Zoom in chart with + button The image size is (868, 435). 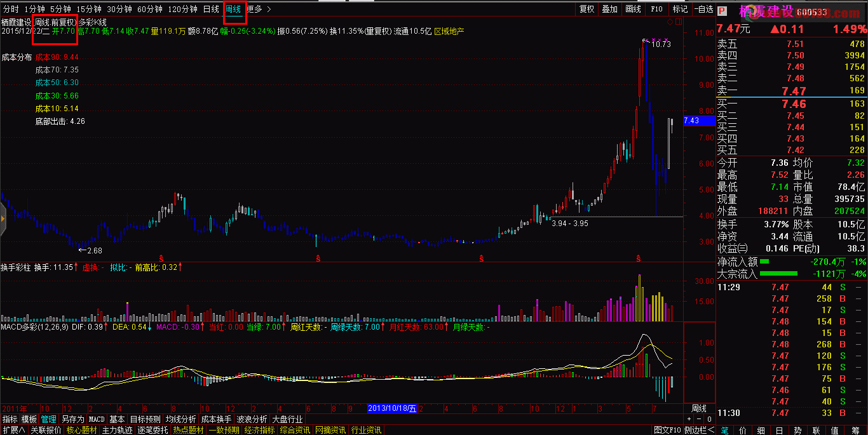pos(689,419)
